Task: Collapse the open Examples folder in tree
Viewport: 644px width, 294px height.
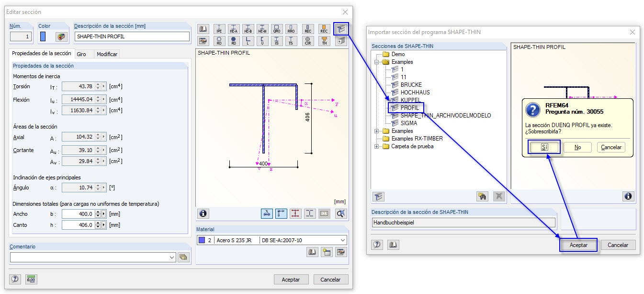Action: 377,62
